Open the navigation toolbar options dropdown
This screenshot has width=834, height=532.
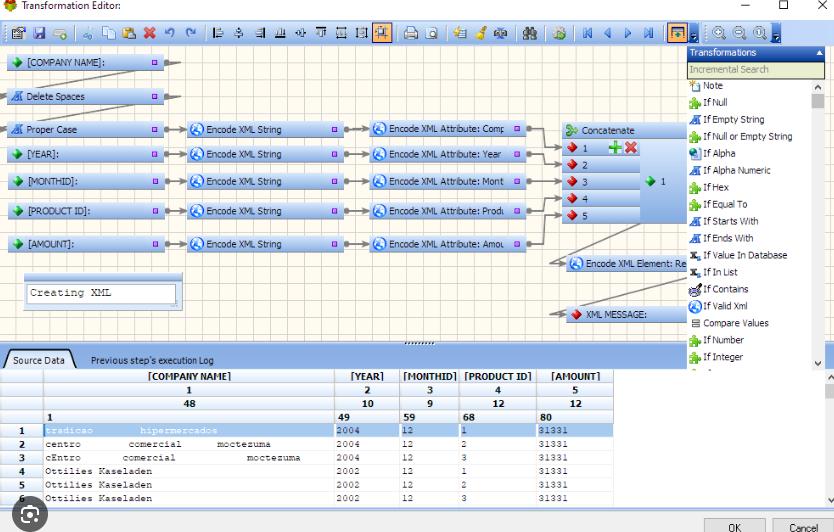point(693,34)
